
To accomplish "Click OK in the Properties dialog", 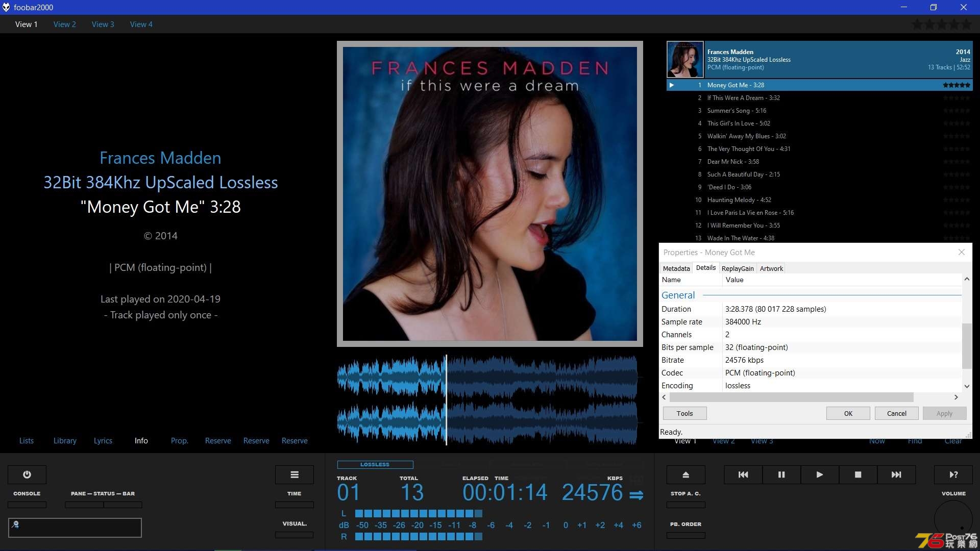I will pos(848,413).
